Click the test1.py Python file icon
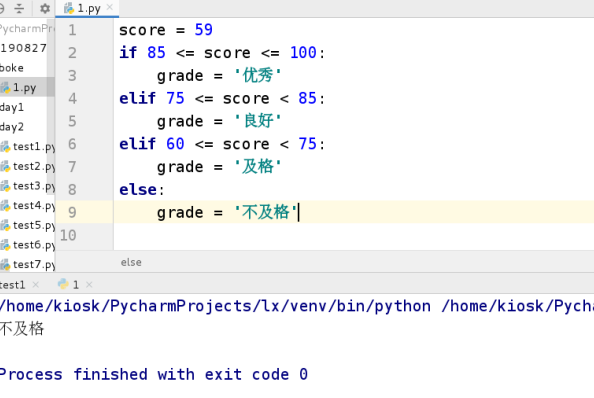Image resolution: width=594 pixels, height=398 pixels. 5,147
